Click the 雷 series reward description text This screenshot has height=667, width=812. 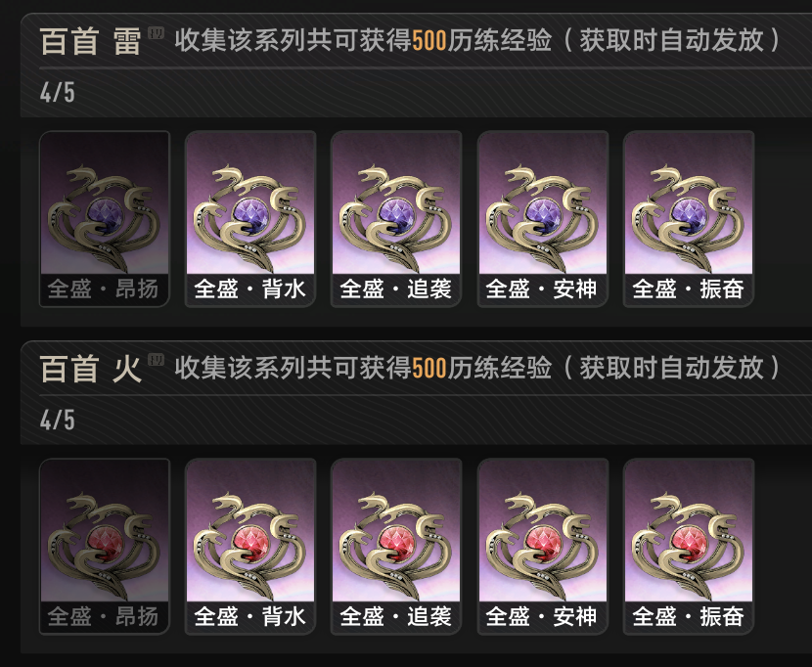click(478, 40)
